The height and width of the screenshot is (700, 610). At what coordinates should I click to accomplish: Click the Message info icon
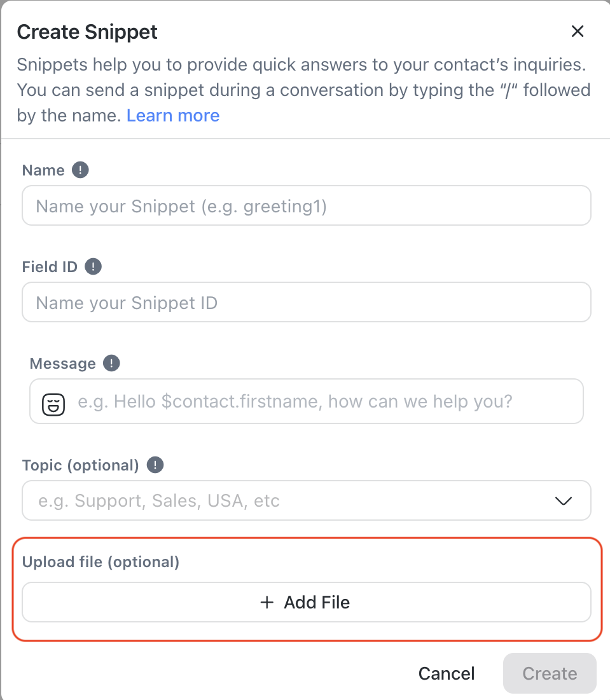click(x=111, y=364)
